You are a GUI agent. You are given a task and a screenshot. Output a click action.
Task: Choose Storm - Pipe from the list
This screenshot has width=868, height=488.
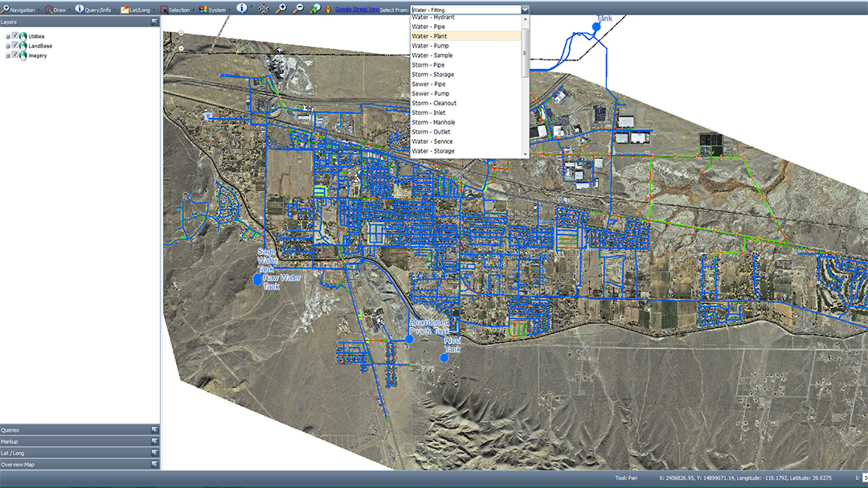tap(465, 65)
